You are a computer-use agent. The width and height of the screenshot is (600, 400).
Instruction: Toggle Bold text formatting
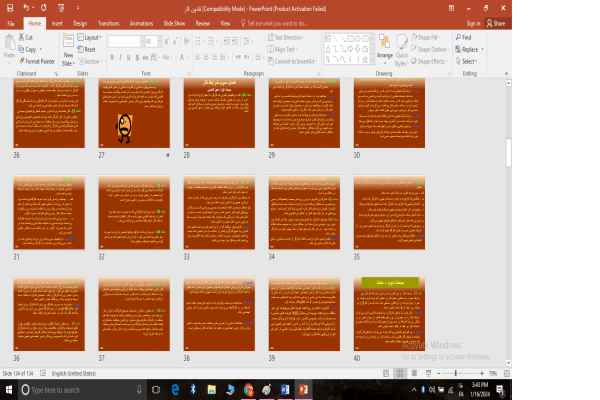click(112, 57)
